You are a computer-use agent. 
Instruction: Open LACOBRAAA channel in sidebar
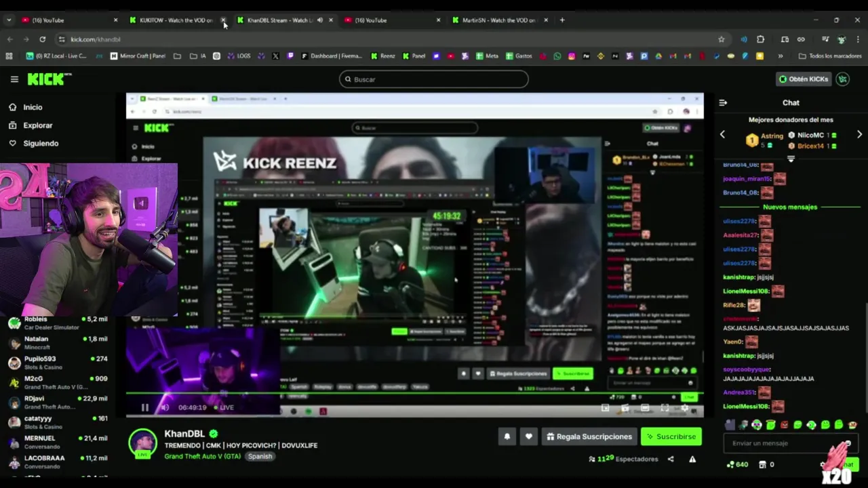click(58, 462)
